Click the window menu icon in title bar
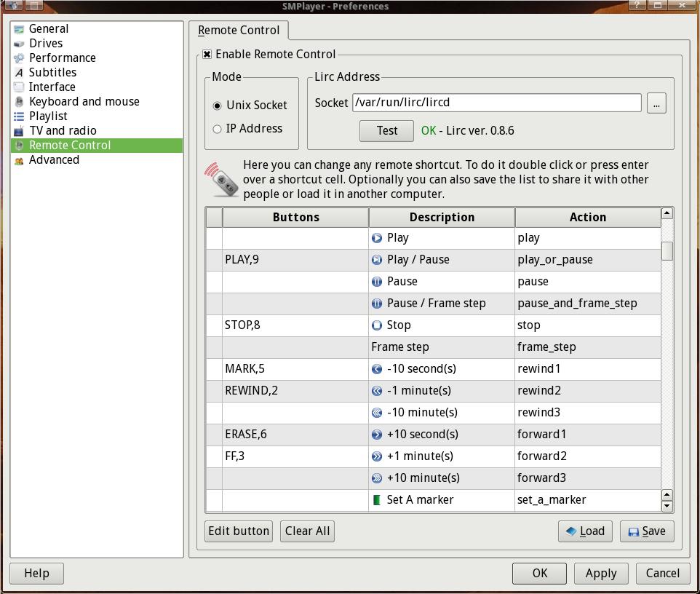 [x=13, y=5]
